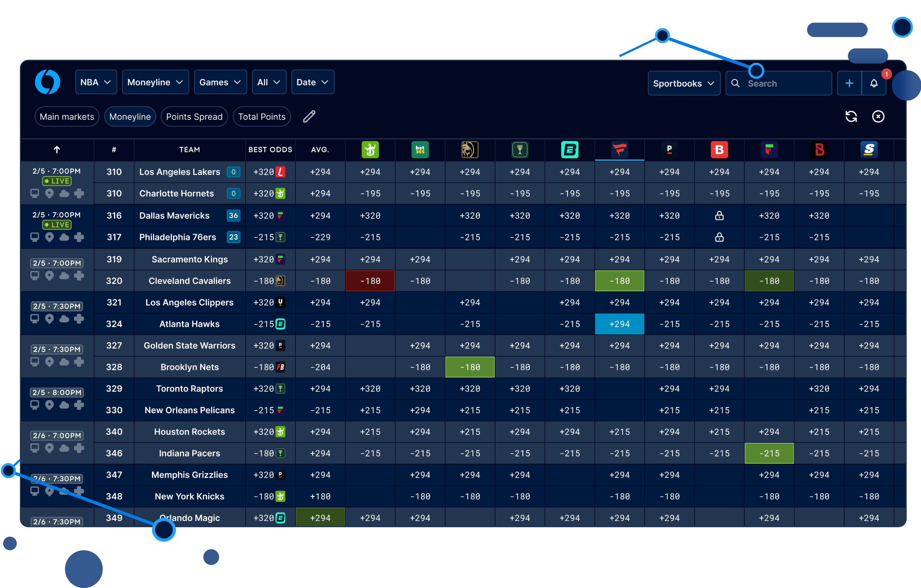Viewport: 921px width, 588px height.
Task: Click the 2/6 7:00PM Rockets game time badge
Action: [x=57, y=435]
